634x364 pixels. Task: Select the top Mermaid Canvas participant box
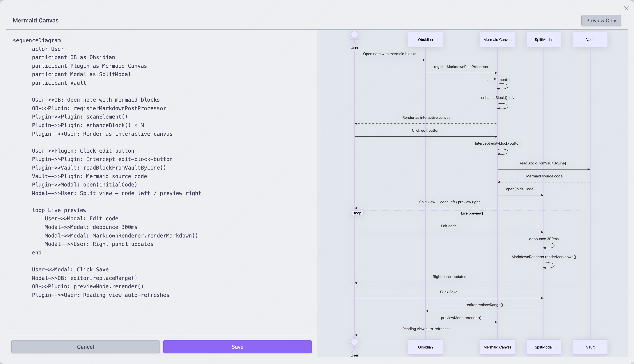497,40
